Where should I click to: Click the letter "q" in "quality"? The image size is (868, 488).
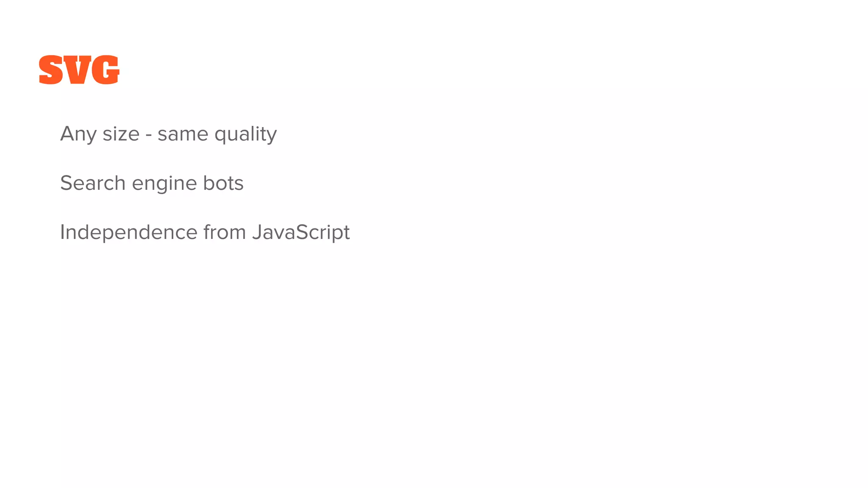pyautogui.click(x=221, y=136)
